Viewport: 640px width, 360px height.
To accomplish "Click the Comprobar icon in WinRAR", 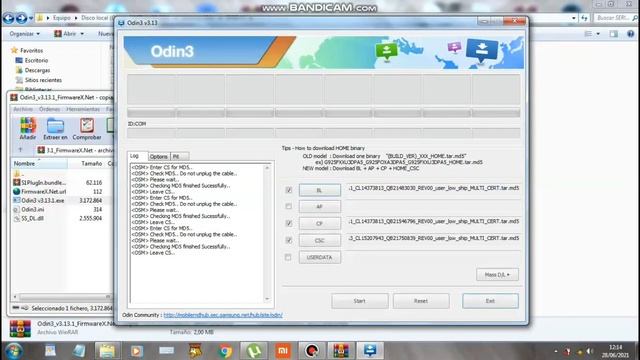I will (87, 129).
